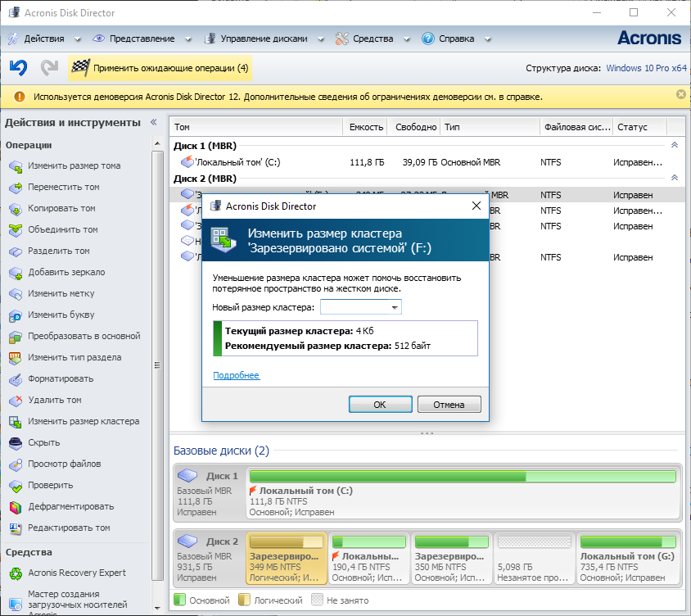691x616 pixels.
Task: Select Локальный том (C:) partition block
Action: tap(463, 493)
